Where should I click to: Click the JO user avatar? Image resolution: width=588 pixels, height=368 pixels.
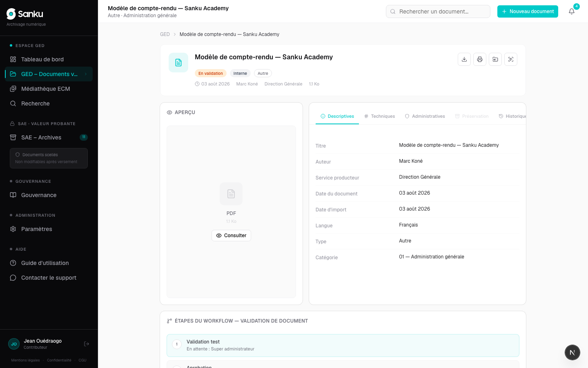click(14, 344)
